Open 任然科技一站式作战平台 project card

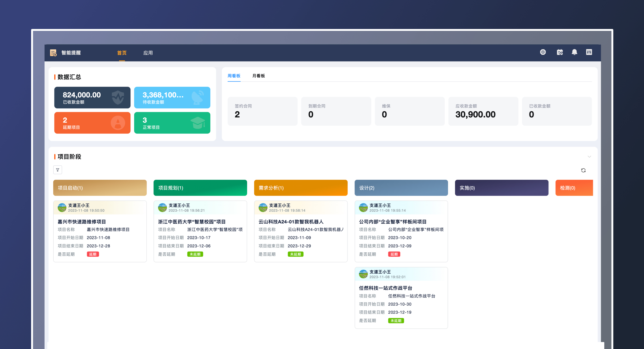click(385, 288)
